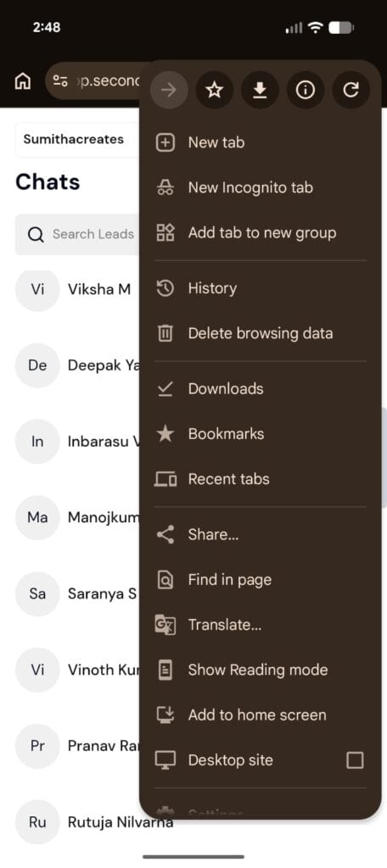Open the page info icon

(305, 90)
